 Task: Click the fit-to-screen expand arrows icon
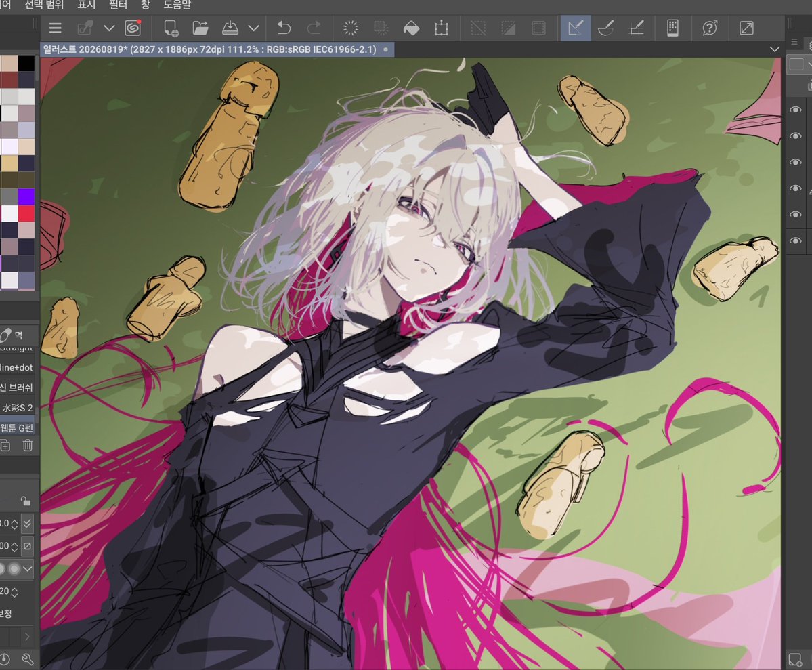pos(746,28)
